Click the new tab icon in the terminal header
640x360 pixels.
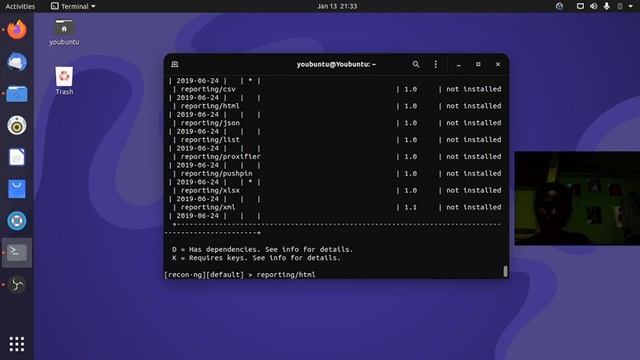click(175, 64)
